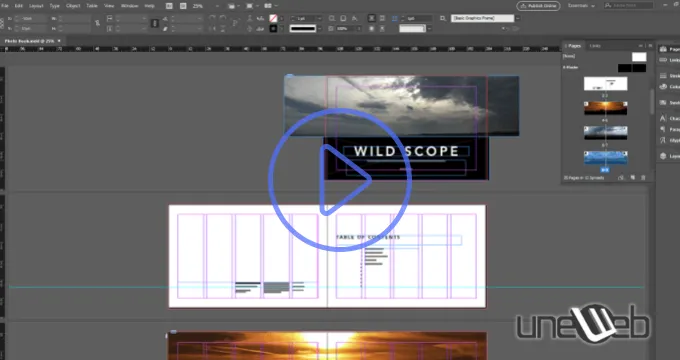Open the Swatches panel icon in dock
The image size is (680, 360).
pyautogui.click(x=663, y=103)
